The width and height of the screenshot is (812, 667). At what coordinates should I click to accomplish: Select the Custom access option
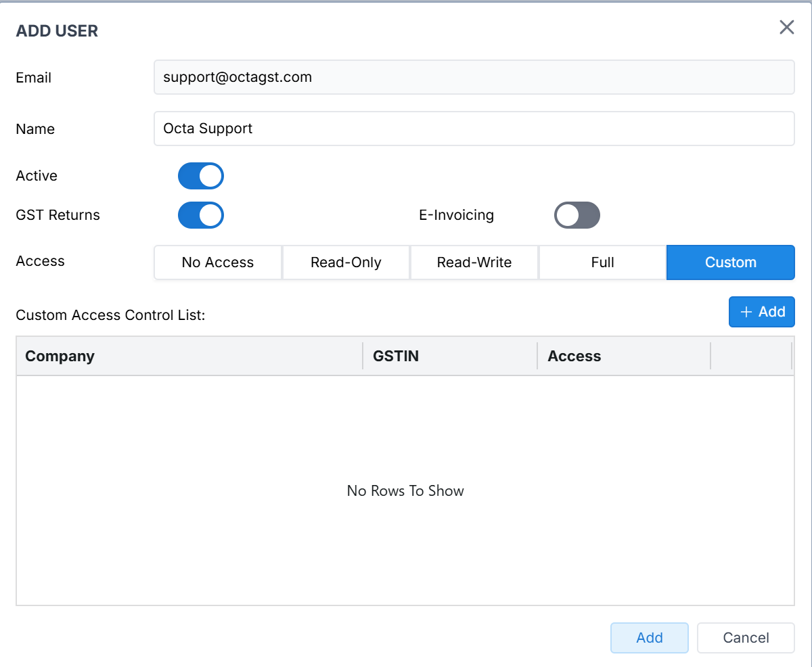(x=730, y=262)
